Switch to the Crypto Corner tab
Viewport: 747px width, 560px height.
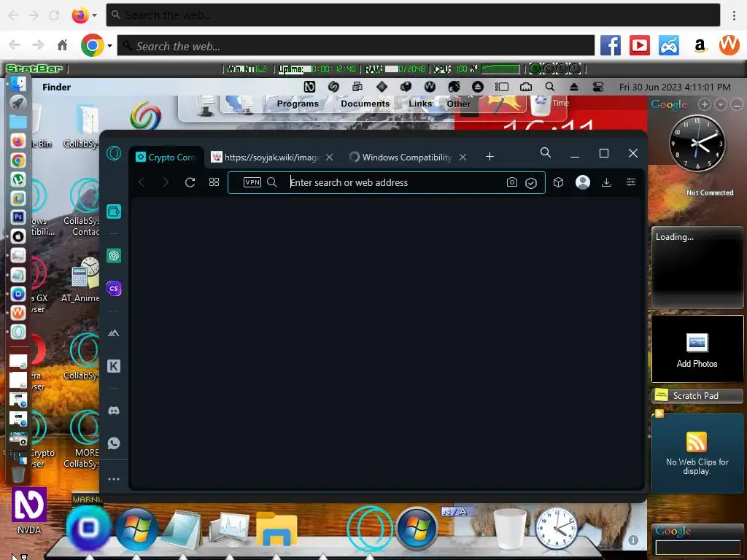point(166,157)
